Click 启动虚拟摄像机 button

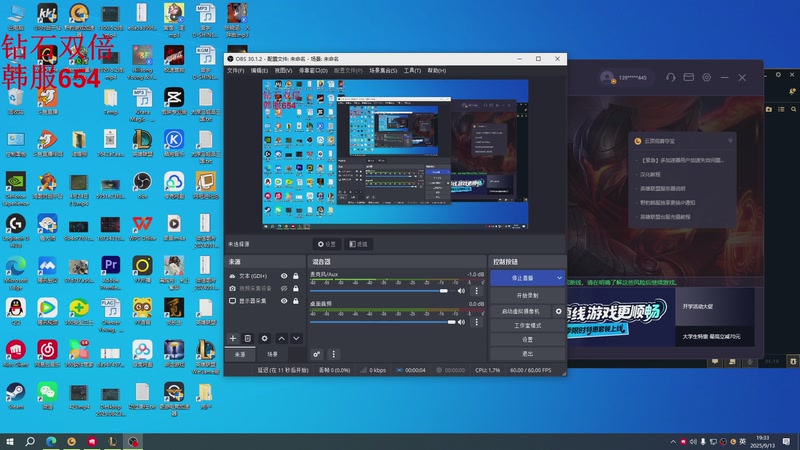point(521,311)
